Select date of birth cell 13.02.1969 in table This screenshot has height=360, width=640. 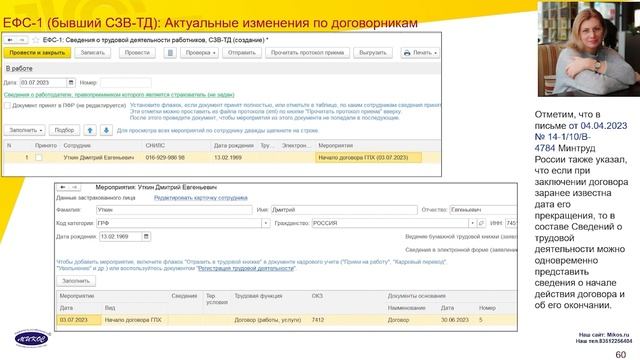(x=228, y=157)
